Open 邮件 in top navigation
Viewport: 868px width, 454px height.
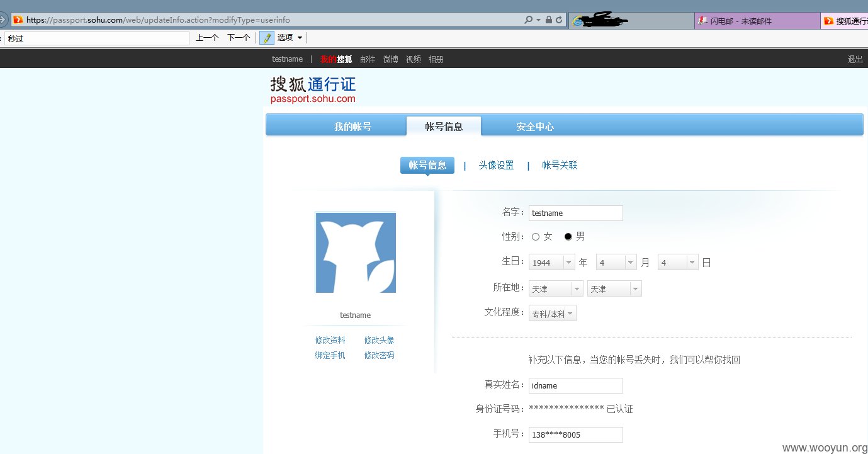point(368,59)
